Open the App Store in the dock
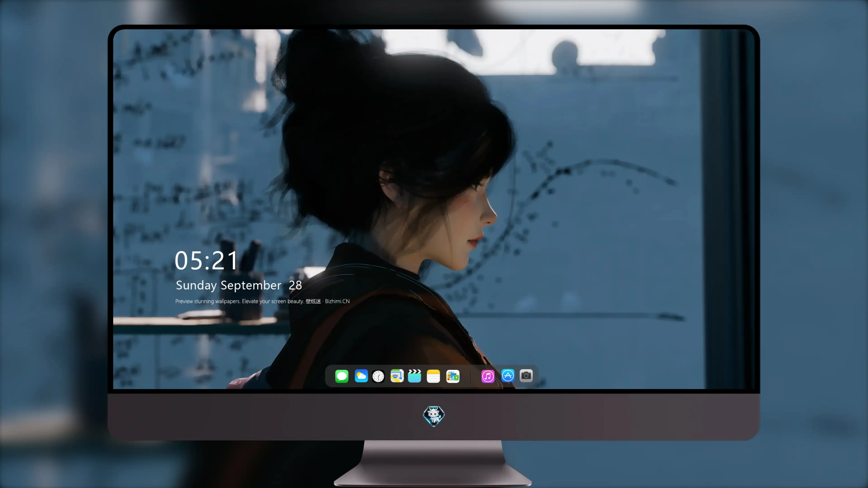Screen dimensions: 868x488 (x=508, y=375)
